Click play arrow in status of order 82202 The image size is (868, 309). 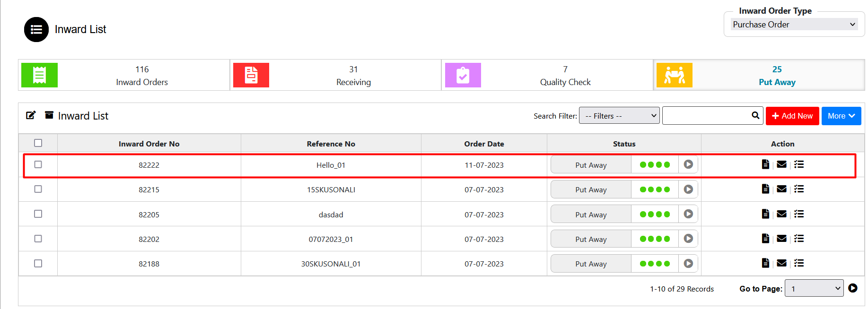click(x=688, y=239)
